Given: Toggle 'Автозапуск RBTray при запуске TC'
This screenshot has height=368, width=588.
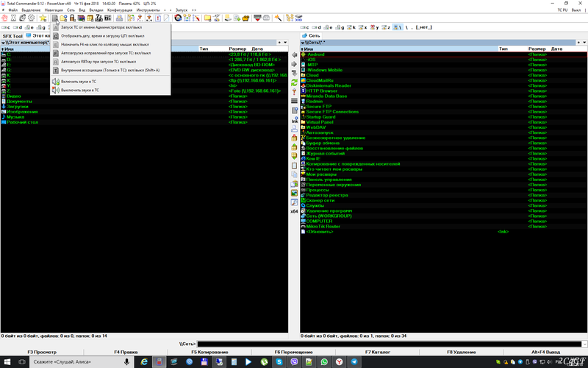Looking at the screenshot, I should tap(110, 62).
